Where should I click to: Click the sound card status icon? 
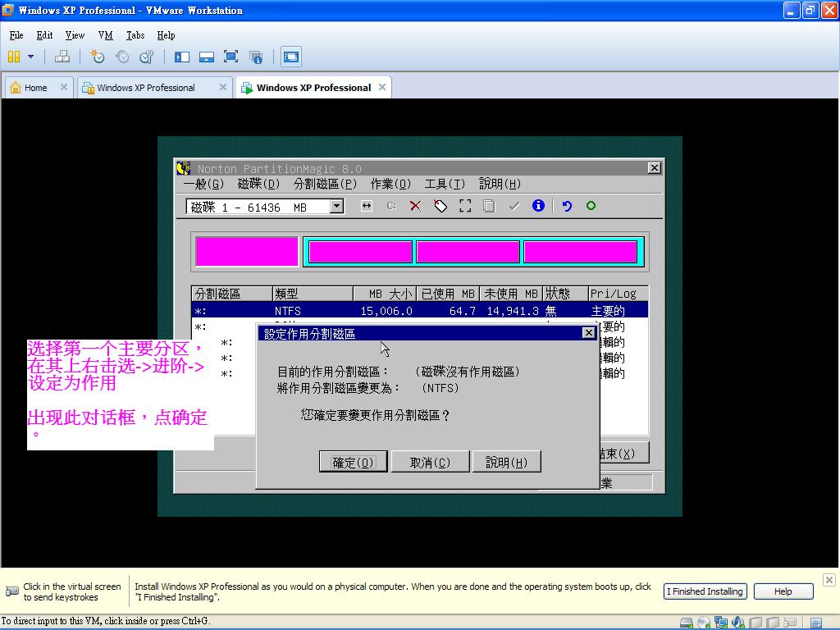[738, 623]
